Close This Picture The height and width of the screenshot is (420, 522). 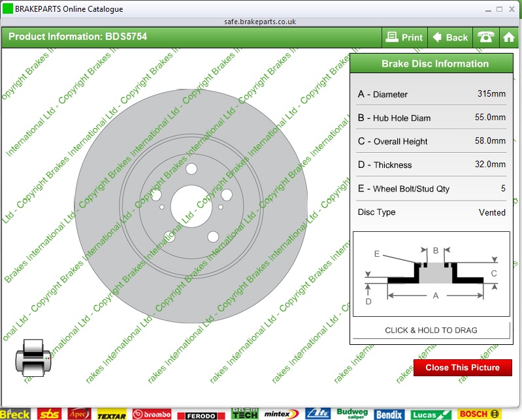(462, 368)
